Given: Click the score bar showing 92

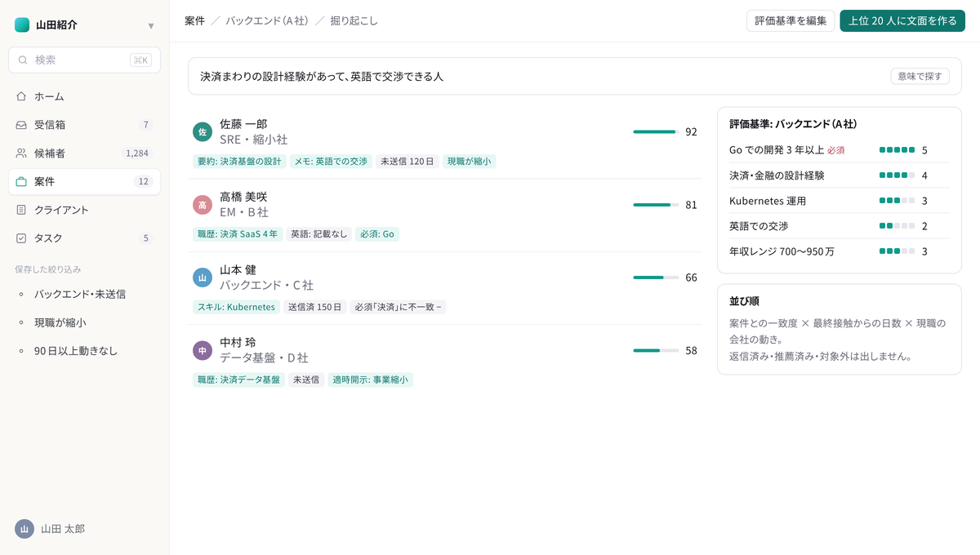Looking at the screenshot, I should pyautogui.click(x=656, y=131).
